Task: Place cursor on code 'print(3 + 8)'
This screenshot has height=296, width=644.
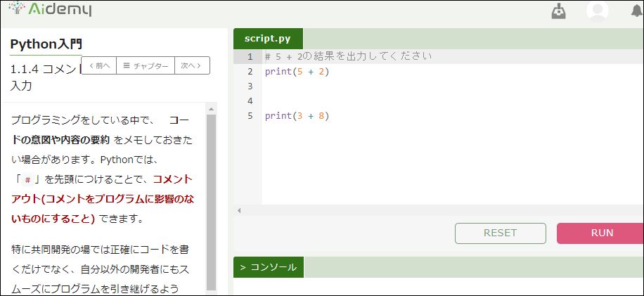Action: point(297,116)
